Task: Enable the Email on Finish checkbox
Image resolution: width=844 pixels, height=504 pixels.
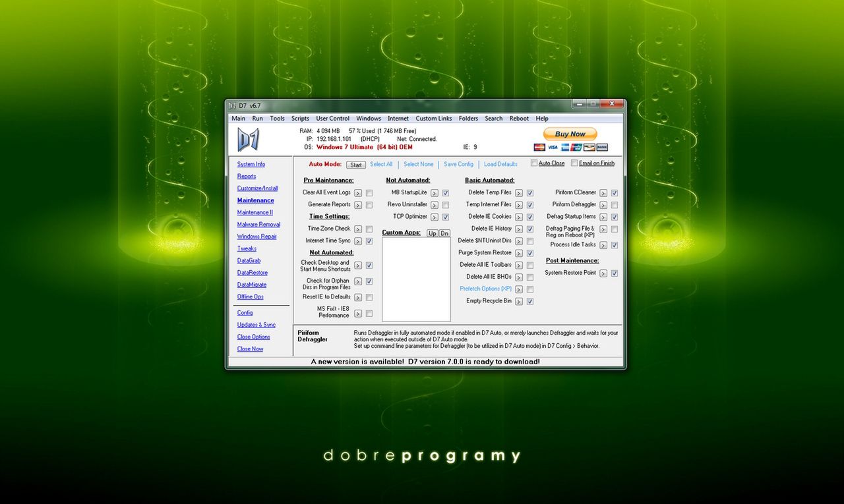Action: [574, 163]
